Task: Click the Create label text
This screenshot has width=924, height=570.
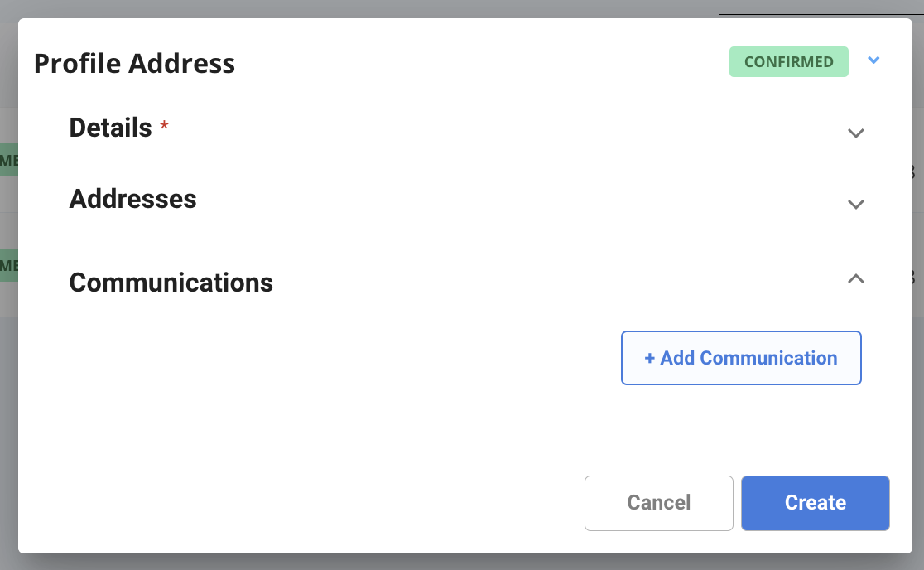Action: pyautogui.click(x=815, y=503)
